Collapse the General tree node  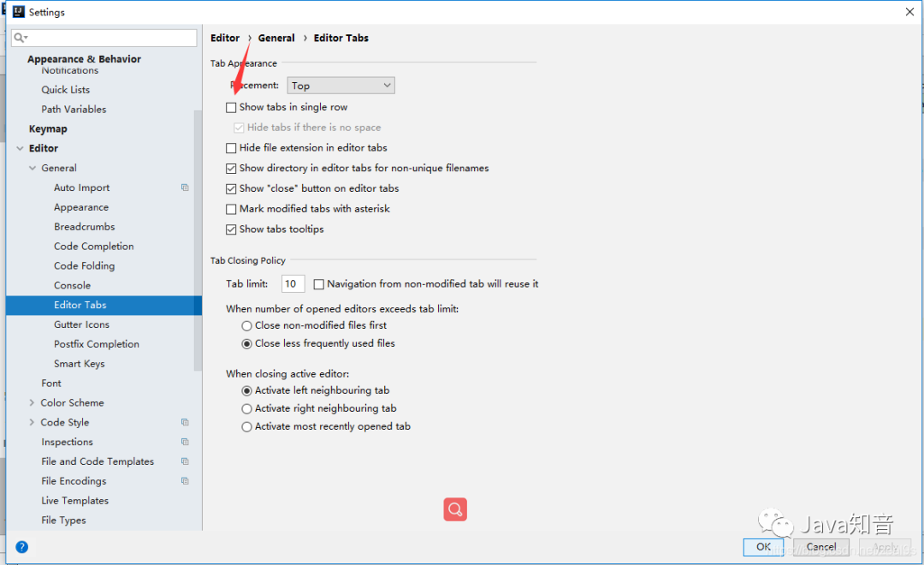[33, 168]
